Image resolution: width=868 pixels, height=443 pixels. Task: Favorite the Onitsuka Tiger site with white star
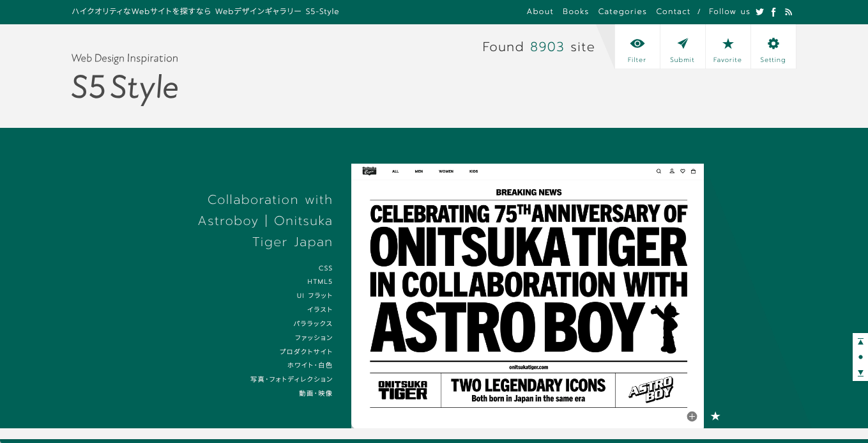coord(715,416)
